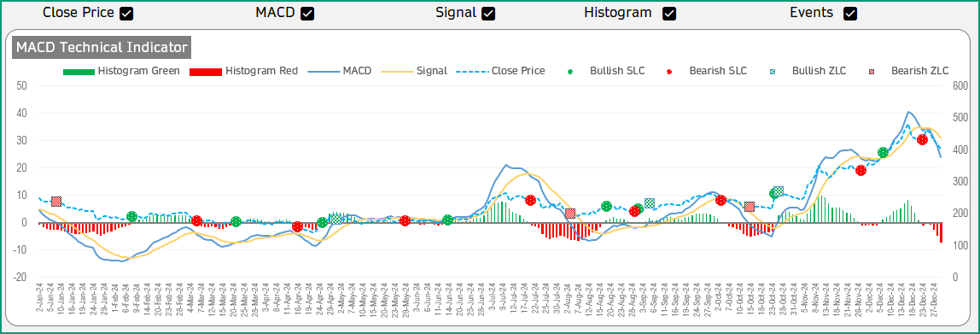Uncheck the Events checkbox
The width and height of the screenshot is (980, 334).
pyautogui.click(x=850, y=13)
